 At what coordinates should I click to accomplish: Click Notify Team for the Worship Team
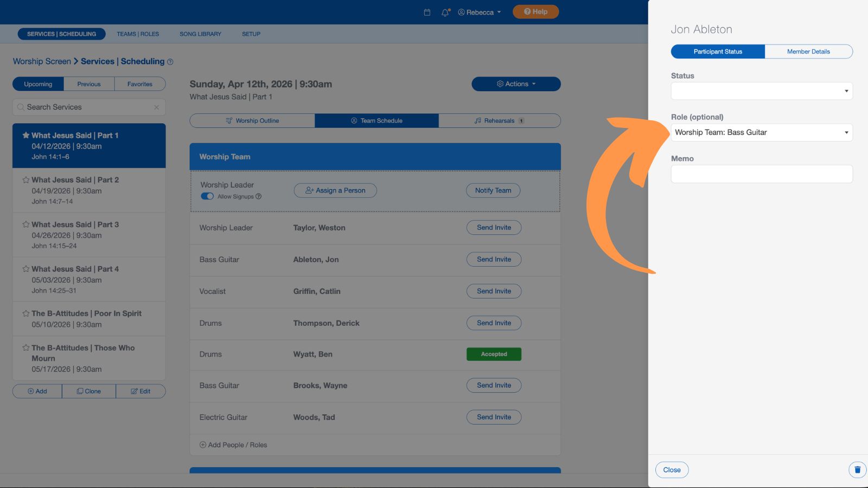tap(493, 190)
